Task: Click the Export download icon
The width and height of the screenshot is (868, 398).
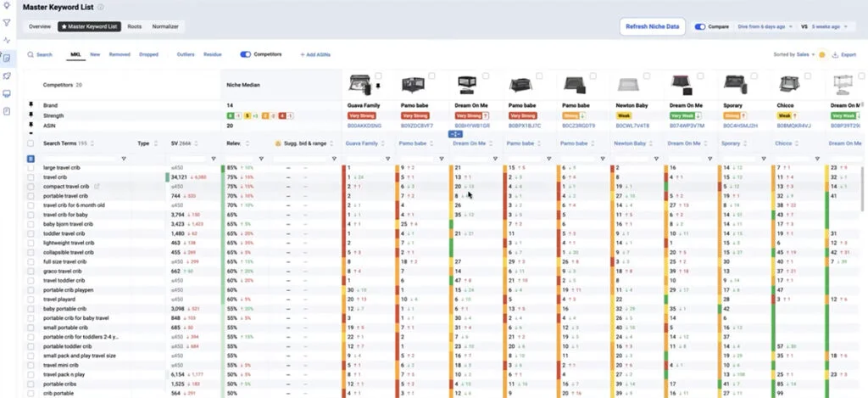Action: 835,55
